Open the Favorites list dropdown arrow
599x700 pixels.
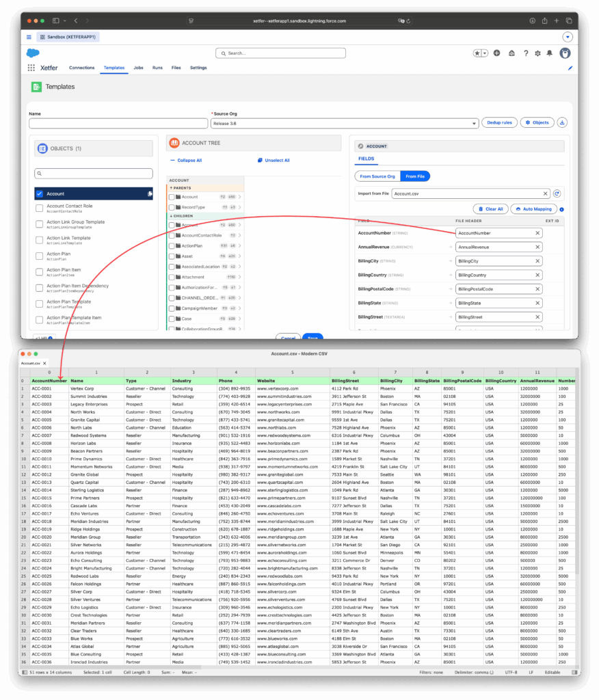tap(485, 53)
